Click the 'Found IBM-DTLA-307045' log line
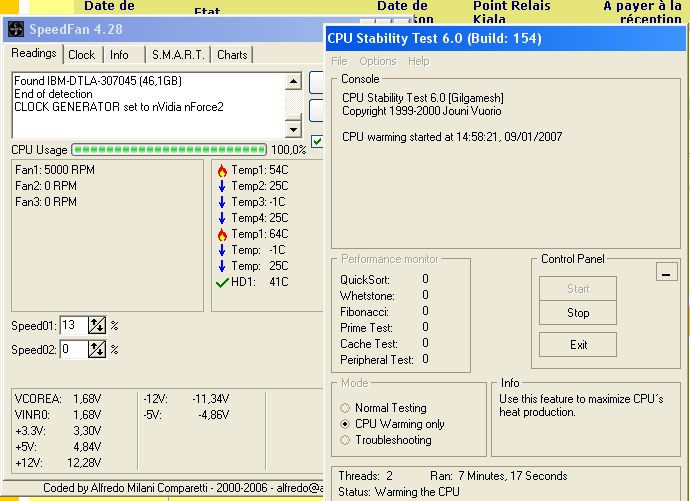The width and height of the screenshot is (690, 501). click(98, 81)
